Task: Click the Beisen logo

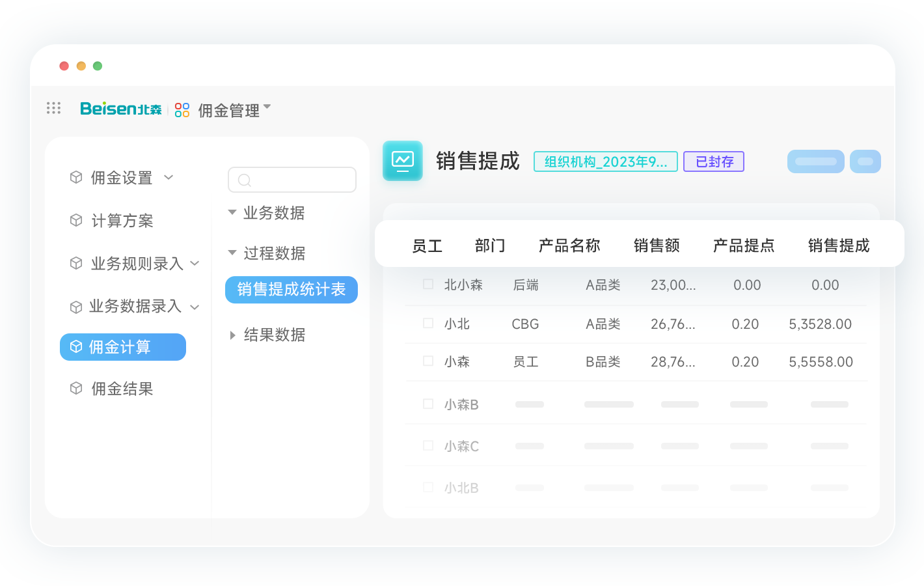Action: tap(120, 109)
